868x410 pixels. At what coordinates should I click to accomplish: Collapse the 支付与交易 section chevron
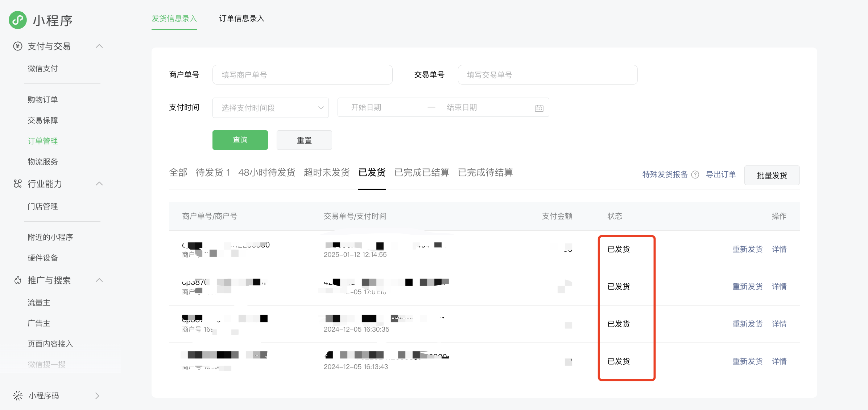(99, 46)
